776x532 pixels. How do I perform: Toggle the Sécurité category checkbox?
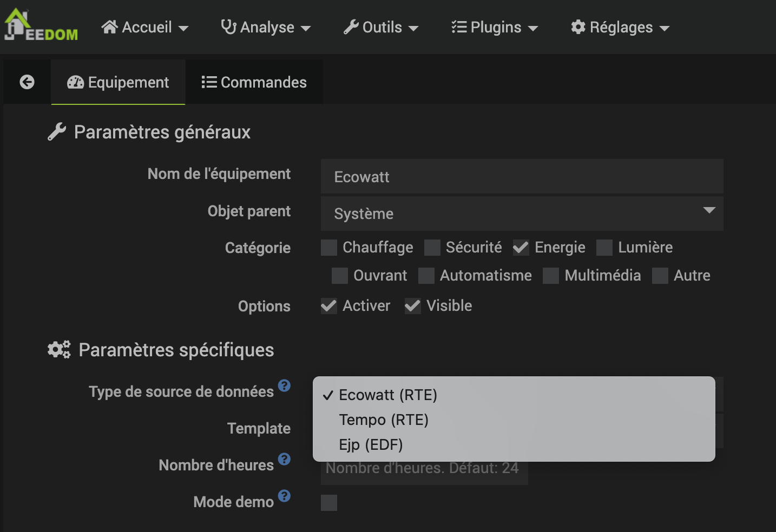tap(432, 248)
